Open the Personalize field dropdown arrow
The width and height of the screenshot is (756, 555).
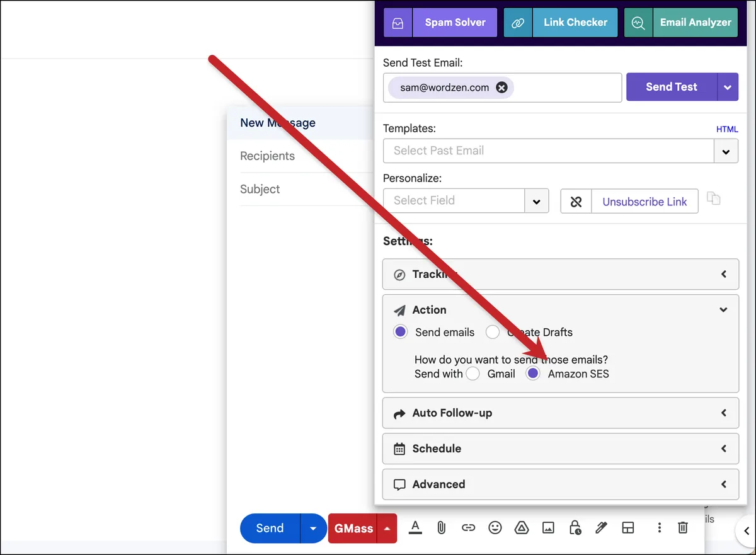click(x=537, y=202)
